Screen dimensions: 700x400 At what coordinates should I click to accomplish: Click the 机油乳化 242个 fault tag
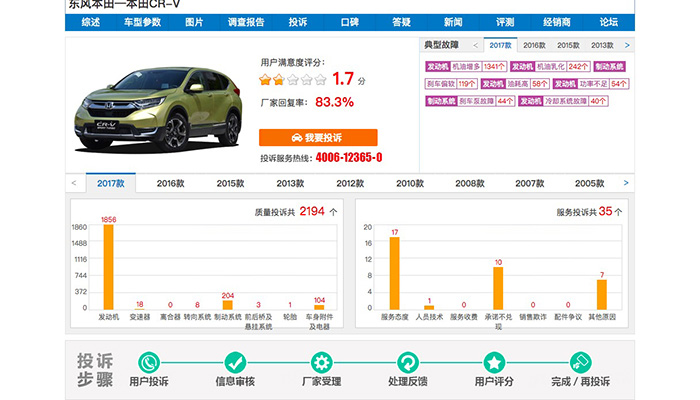[550, 67]
